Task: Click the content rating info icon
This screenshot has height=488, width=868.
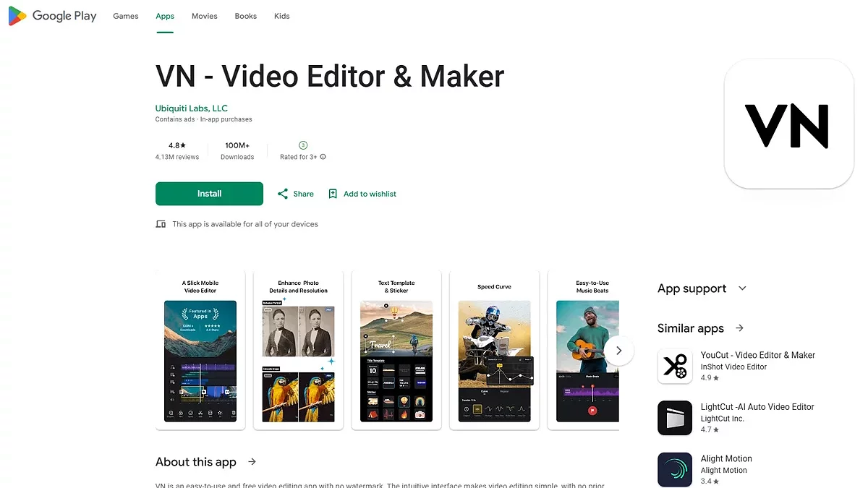Action: [323, 157]
